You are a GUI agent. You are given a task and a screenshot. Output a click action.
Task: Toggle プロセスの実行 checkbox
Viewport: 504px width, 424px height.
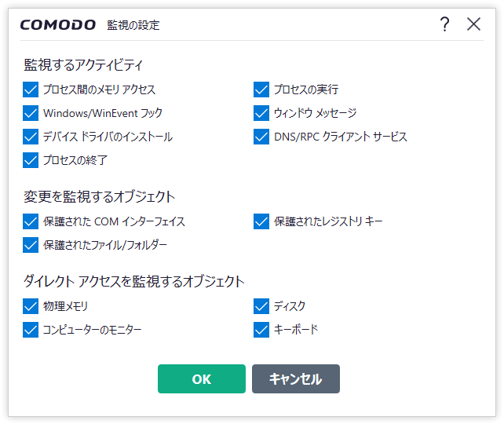(261, 90)
